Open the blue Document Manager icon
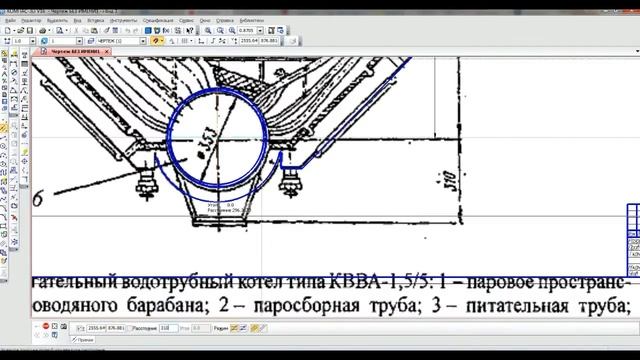 pyautogui.click(x=148, y=31)
